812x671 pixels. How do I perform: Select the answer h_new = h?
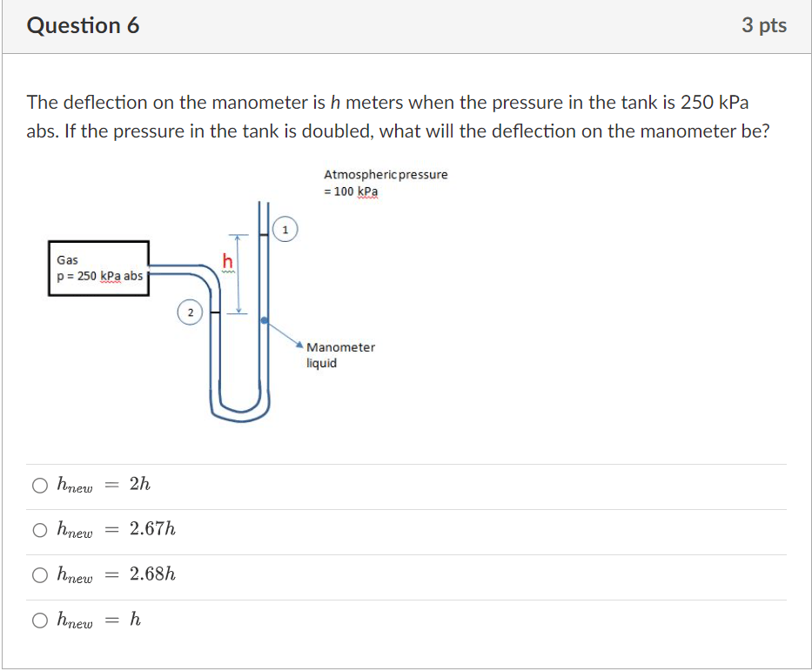tap(40, 619)
